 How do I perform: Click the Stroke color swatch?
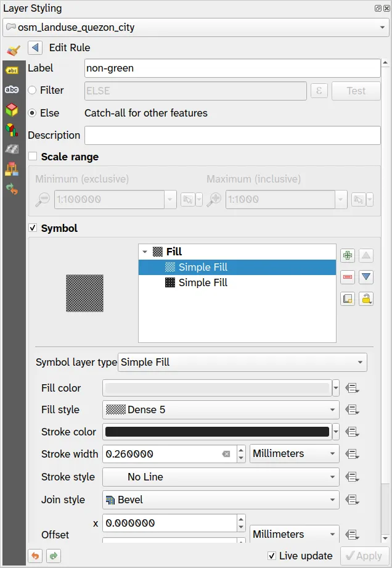[x=217, y=432]
